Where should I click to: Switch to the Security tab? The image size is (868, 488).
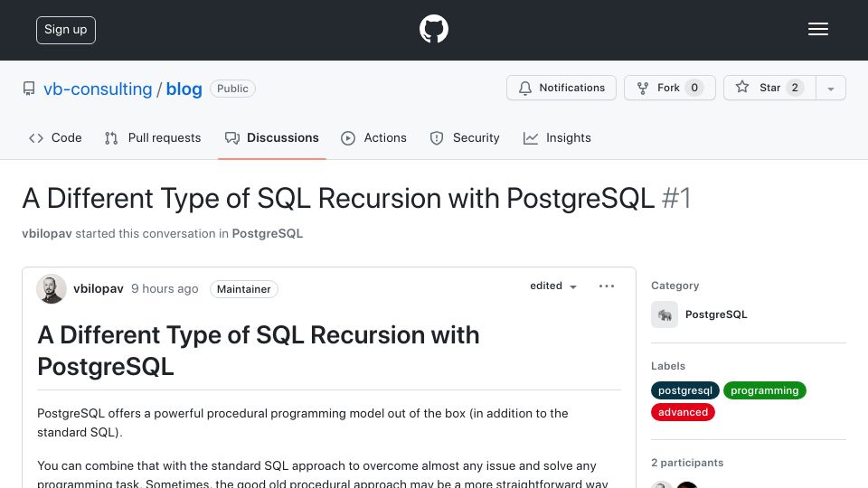coord(465,137)
